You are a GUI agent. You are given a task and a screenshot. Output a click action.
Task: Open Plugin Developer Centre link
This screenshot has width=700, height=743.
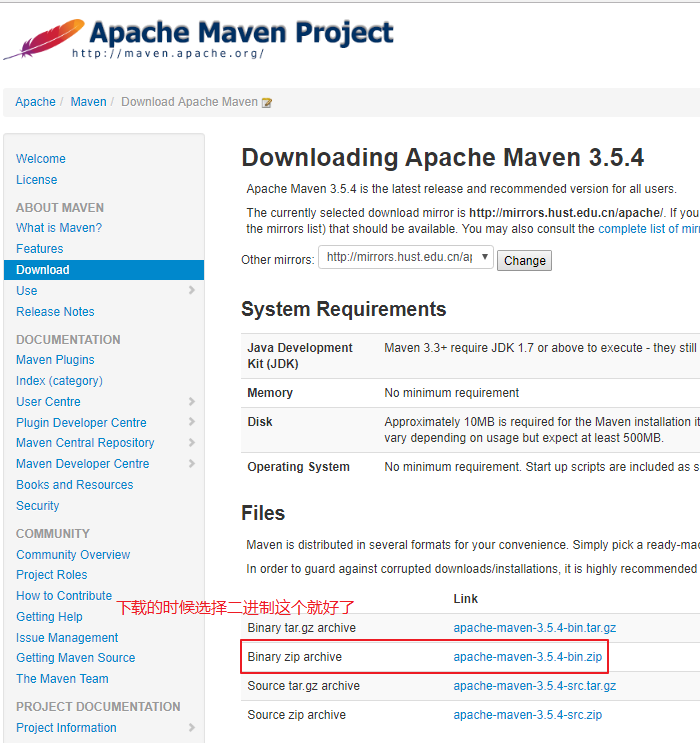[81, 423]
